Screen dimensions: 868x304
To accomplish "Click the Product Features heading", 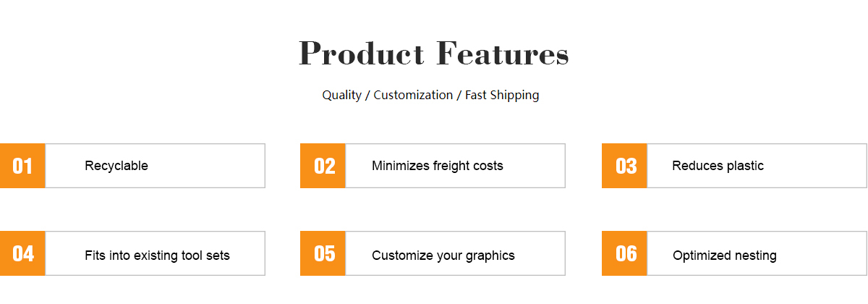I will 433,54.
